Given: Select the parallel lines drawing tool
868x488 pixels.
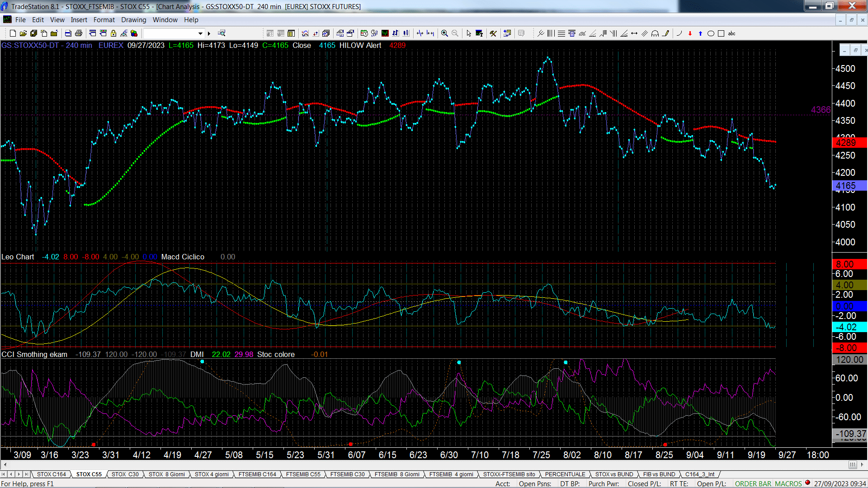Looking at the screenshot, I should click(x=645, y=33).
